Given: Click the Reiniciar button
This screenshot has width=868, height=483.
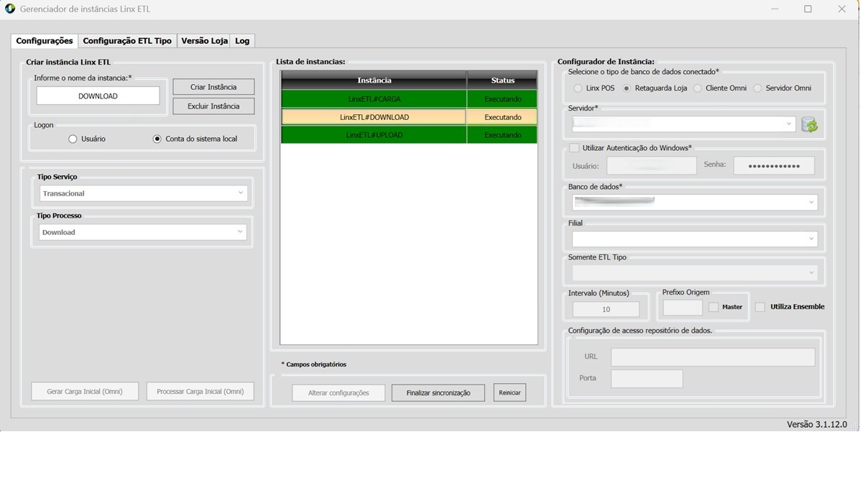Looking at the screenshot, I should tap(509, 392).
